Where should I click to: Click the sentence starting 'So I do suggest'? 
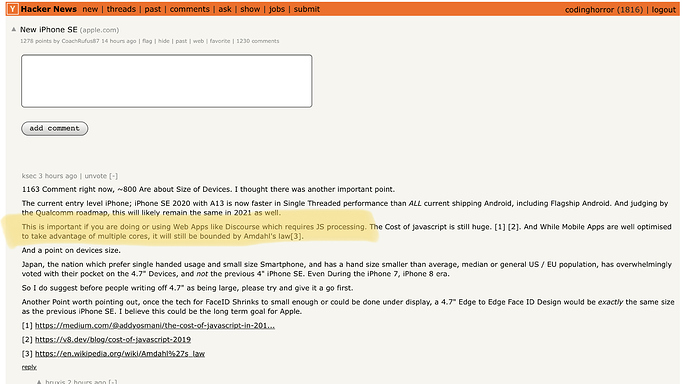click(187, 288)
